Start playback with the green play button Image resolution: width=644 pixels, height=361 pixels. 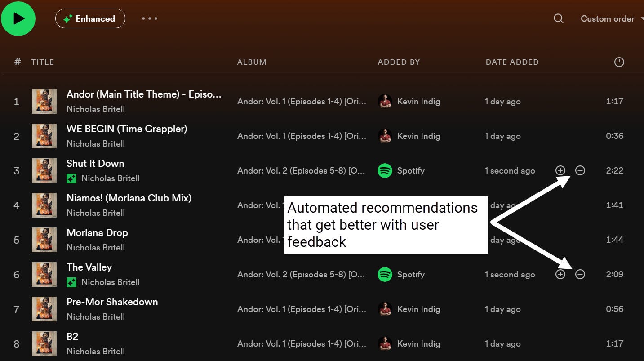[x=18, y=18]
